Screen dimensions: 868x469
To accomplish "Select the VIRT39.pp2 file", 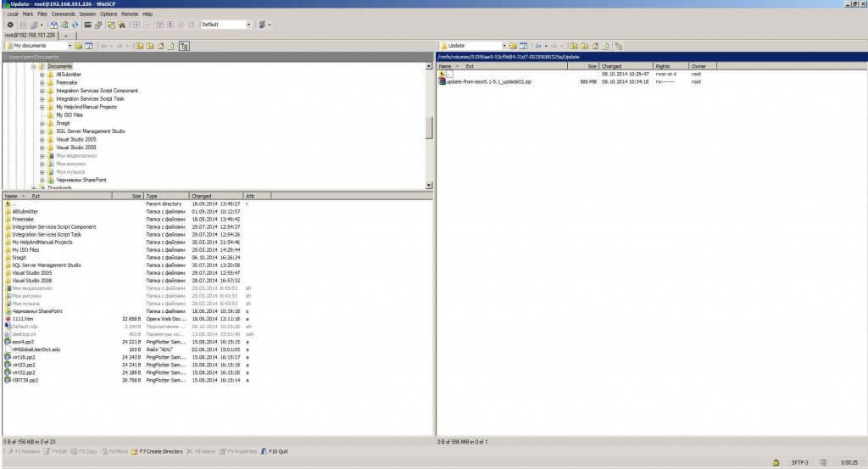I will point(25,381).
